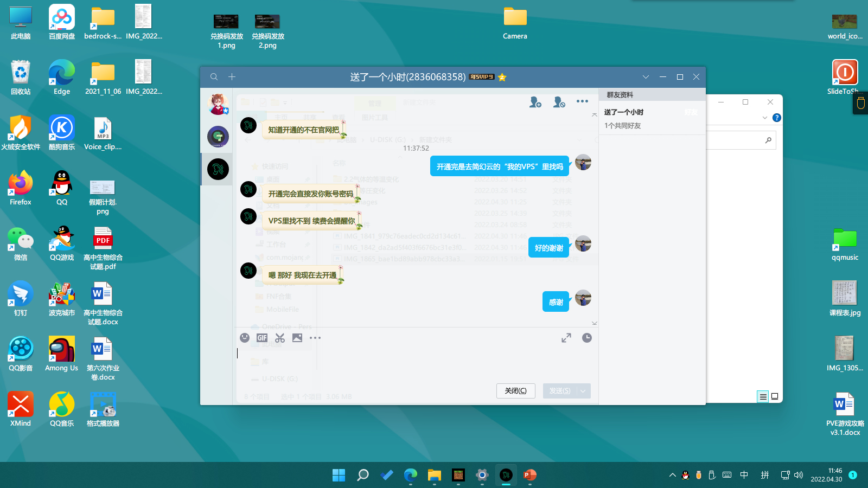868x488 pixels.
Task: Click the yellow star icon in title
Action: tap(502, 77)
